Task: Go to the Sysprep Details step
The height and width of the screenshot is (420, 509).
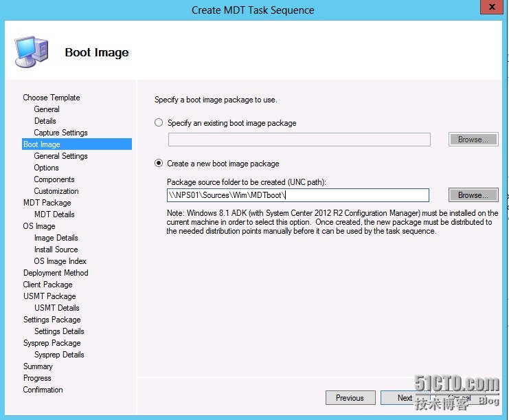Action: [x=59, y=355]
